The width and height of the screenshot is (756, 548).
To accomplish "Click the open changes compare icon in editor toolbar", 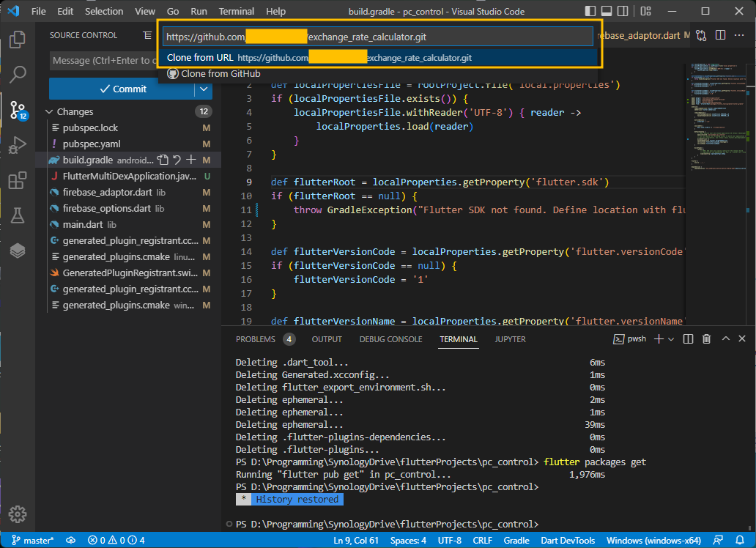I will point(701,35).
